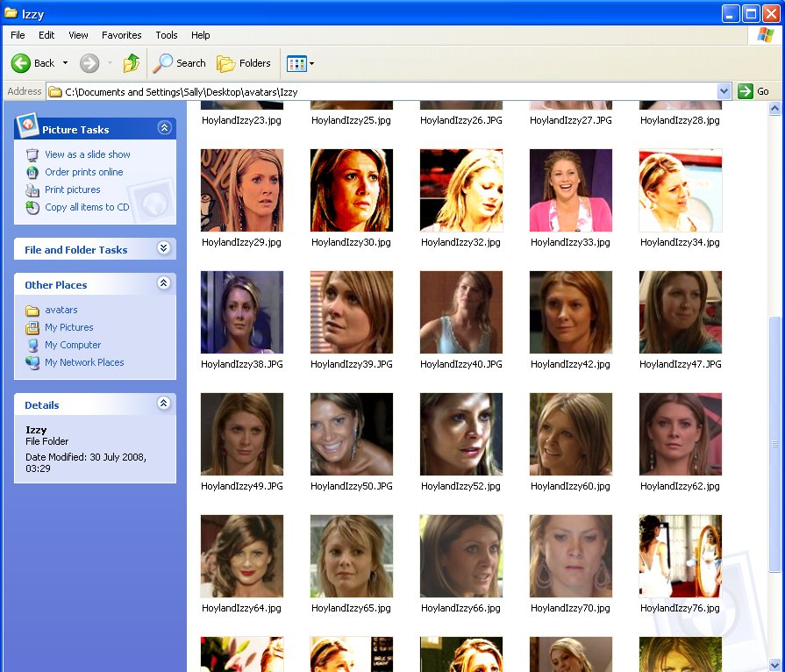The image size is (785, 672).
Task: Click the HoylandIzzy47.JPG file name
Action: (681, 365)
